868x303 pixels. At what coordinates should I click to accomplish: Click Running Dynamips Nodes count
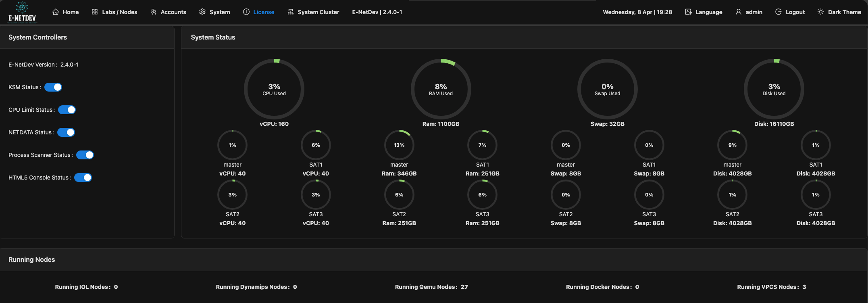tap(256, 287)
